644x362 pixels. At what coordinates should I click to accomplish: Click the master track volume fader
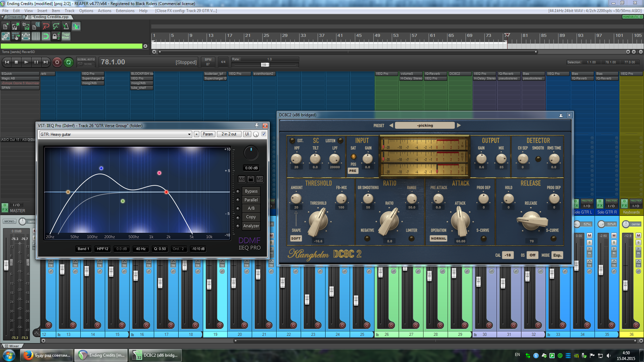[x=6, y=265]
